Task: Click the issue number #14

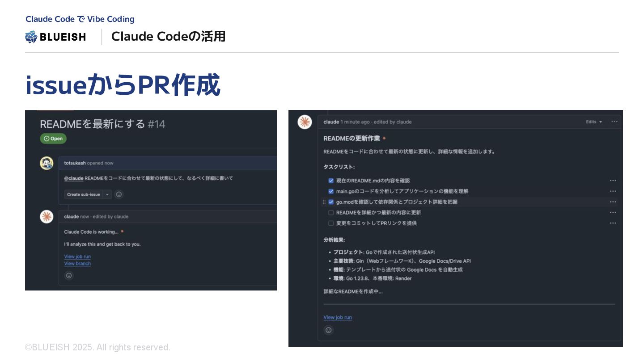Action: (x=157, y=124)
